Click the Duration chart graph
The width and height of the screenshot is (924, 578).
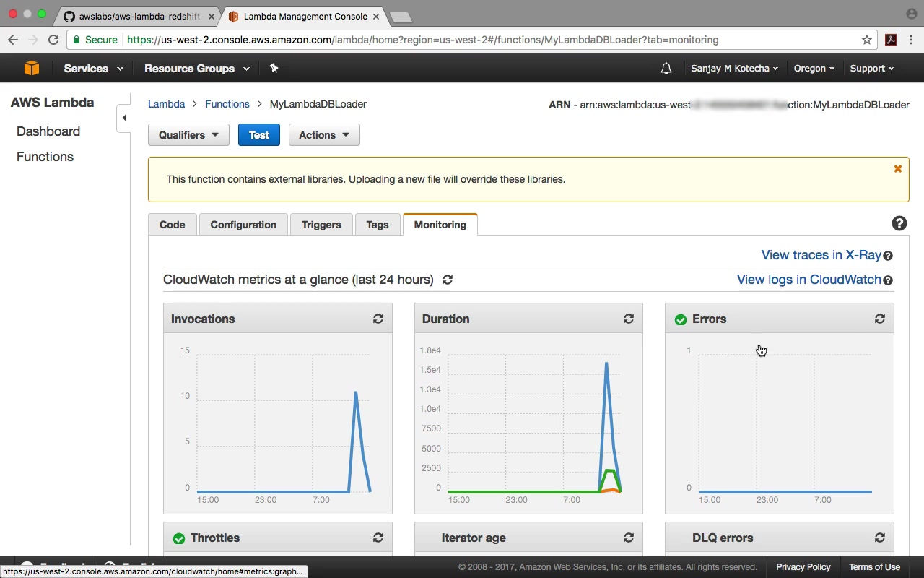[x=534, y=423]
